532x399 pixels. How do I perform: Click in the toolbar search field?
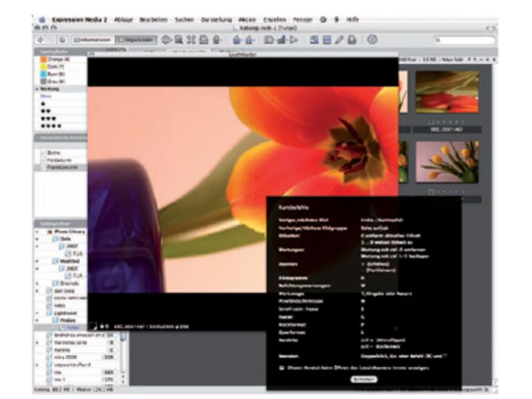[464, 40]
